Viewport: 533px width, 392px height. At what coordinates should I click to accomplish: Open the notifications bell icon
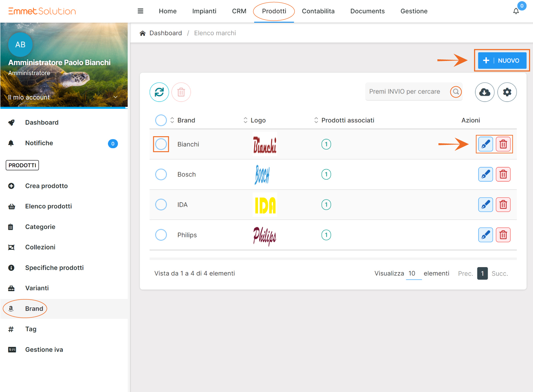click(516, 11)
